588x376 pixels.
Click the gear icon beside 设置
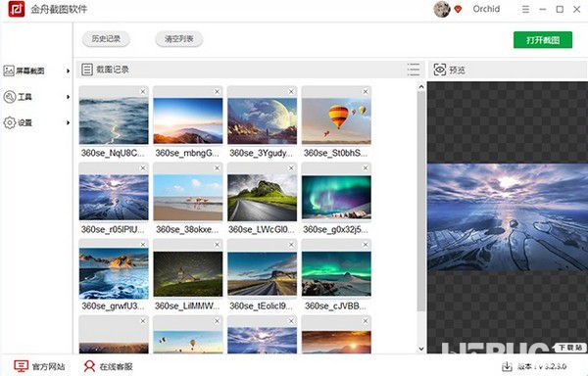pyautogui.click(x=10, y=122)
